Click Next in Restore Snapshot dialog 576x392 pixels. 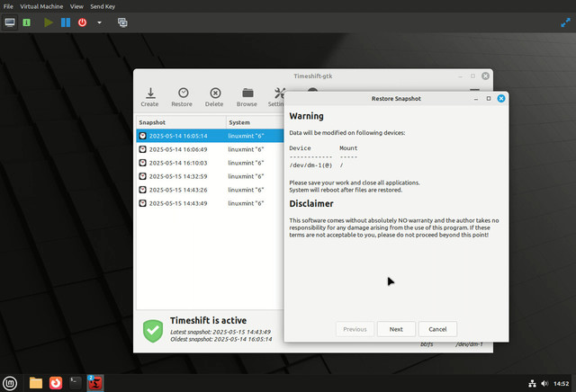point(396,329)
